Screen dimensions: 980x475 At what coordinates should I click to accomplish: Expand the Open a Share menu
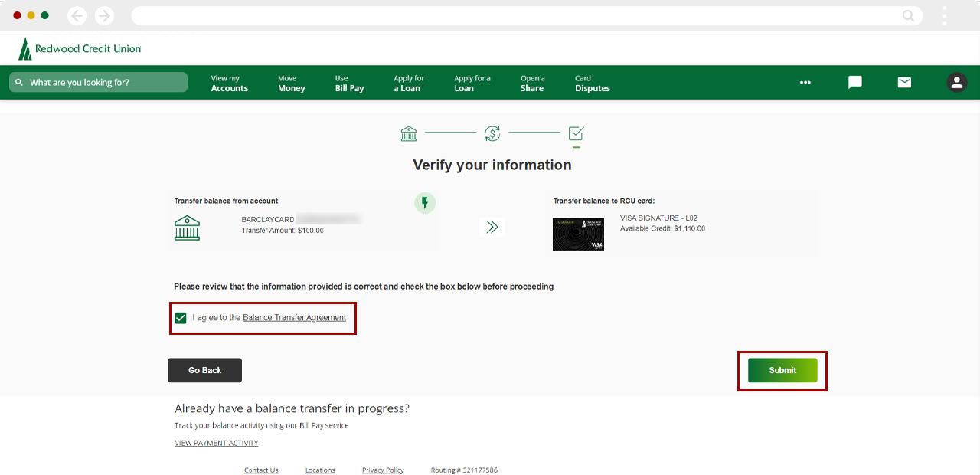point(532,84)
